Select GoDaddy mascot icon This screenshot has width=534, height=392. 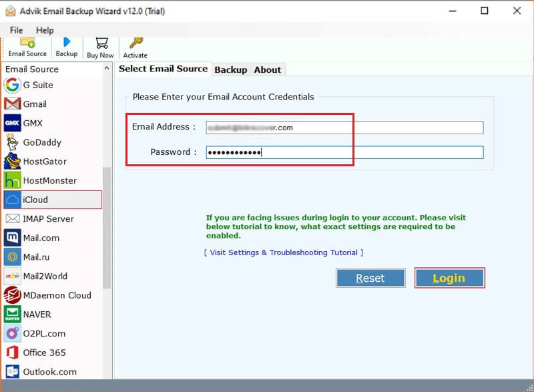pos(12,142)
